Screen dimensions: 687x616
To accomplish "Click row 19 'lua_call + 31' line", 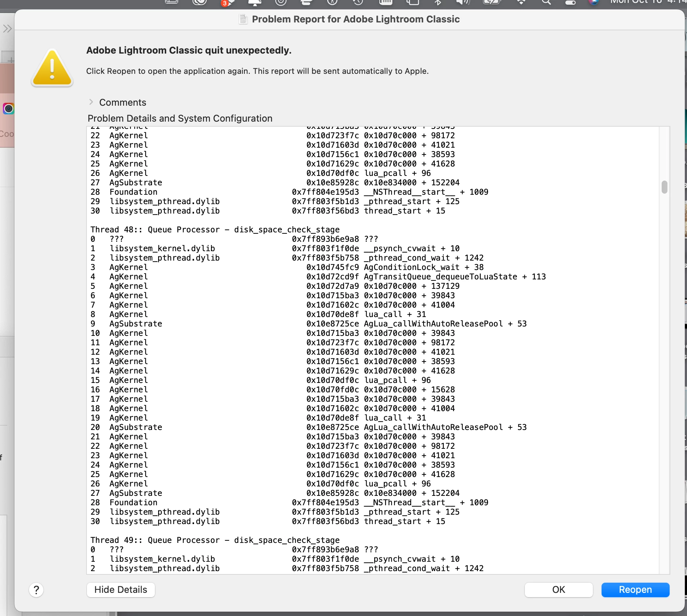I will (x=258, y=418).
